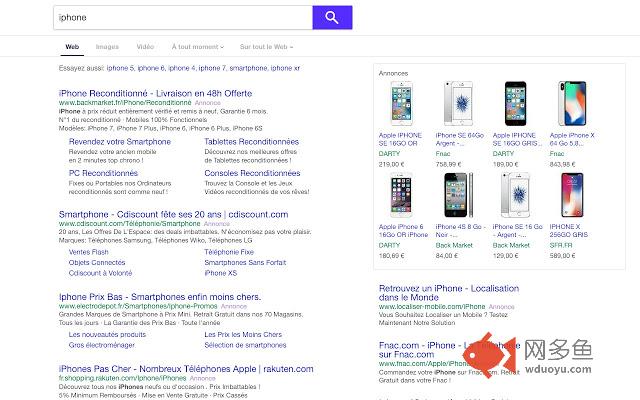Viewport: 640px width, 400px height.
Task: Click Apple IPHONE SE 16GO GRIS product image
Action: (x=515, y=103)
